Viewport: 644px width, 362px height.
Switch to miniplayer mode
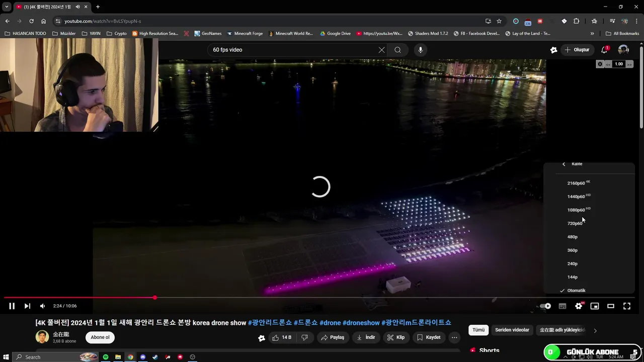595,306
